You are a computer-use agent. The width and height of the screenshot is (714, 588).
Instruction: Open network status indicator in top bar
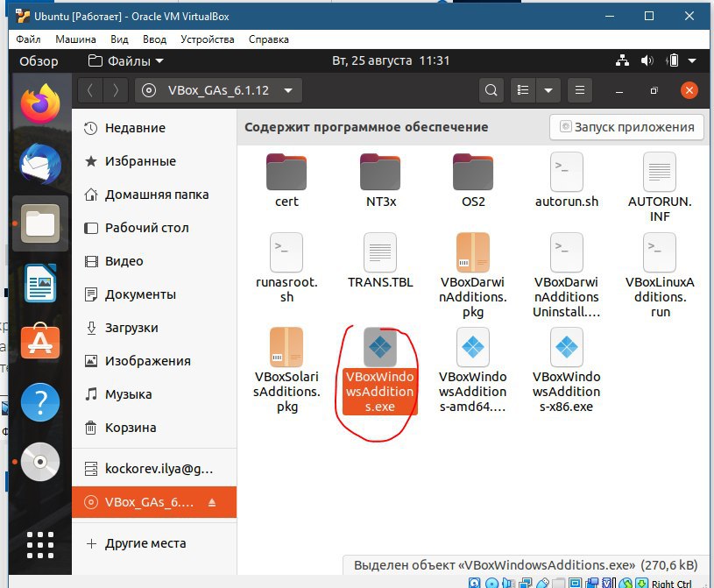pyautogui.click(x=622, y=60)
